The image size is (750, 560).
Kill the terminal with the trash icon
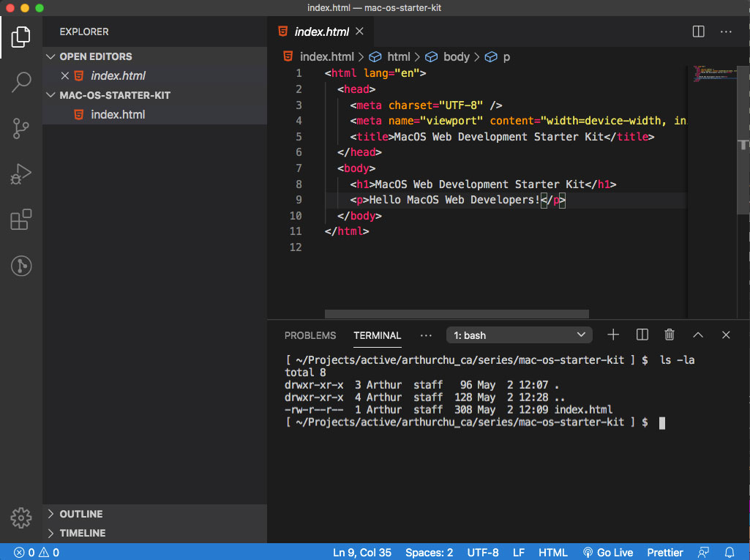(669, 335)
